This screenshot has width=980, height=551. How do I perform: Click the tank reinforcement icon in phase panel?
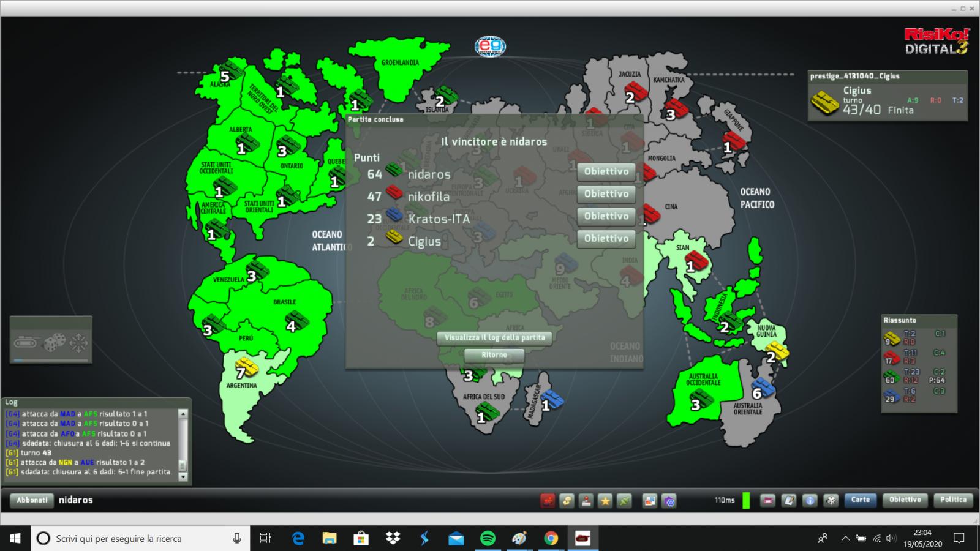click(27, 342)
